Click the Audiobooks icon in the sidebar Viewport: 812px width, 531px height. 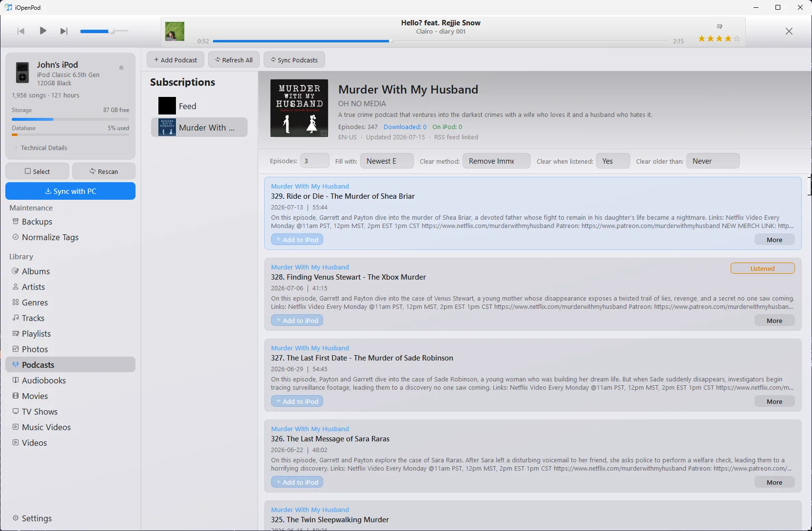coord(16,380)
